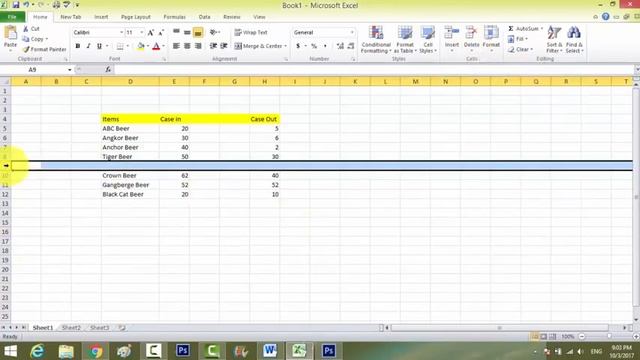Toggle Italic formatting

click(88, 46)
